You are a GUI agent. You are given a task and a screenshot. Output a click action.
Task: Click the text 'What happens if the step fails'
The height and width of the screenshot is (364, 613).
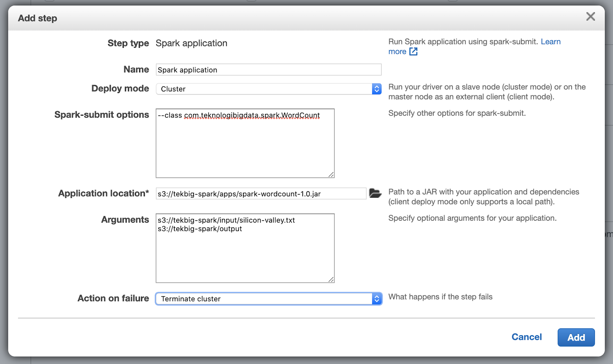[x=441, y=297]
